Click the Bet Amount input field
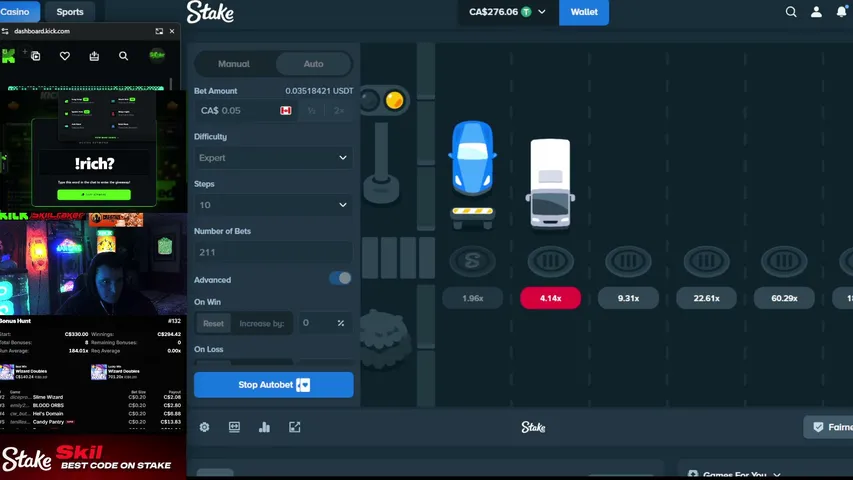Viewport: 853px width, 480px height. click(x=245, y=110)
